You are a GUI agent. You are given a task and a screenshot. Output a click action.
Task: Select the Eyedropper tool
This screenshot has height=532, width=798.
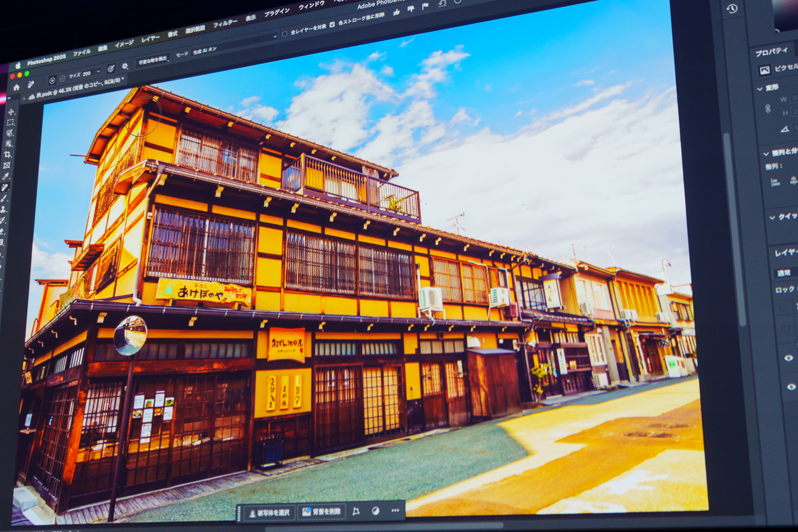click(6, 177)
